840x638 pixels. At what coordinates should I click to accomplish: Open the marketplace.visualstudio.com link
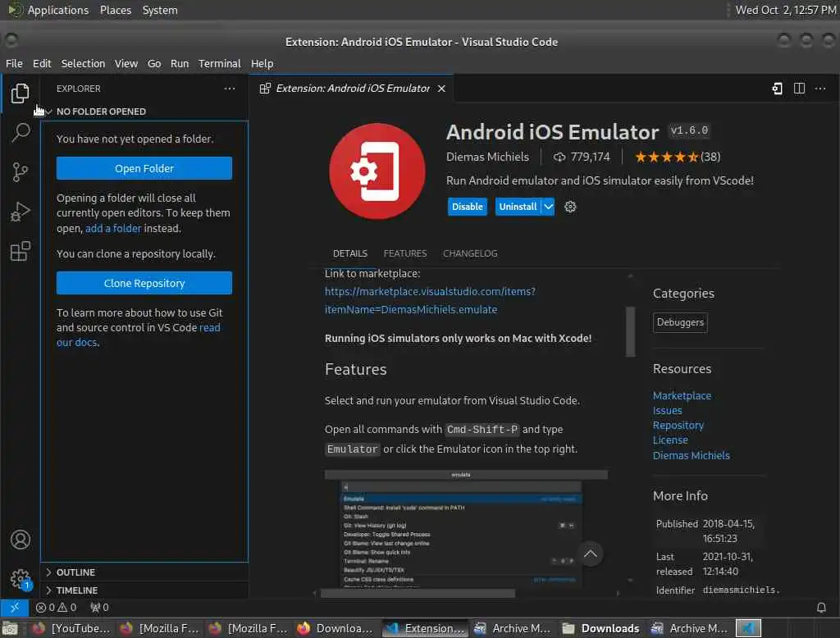click(430, 300)
